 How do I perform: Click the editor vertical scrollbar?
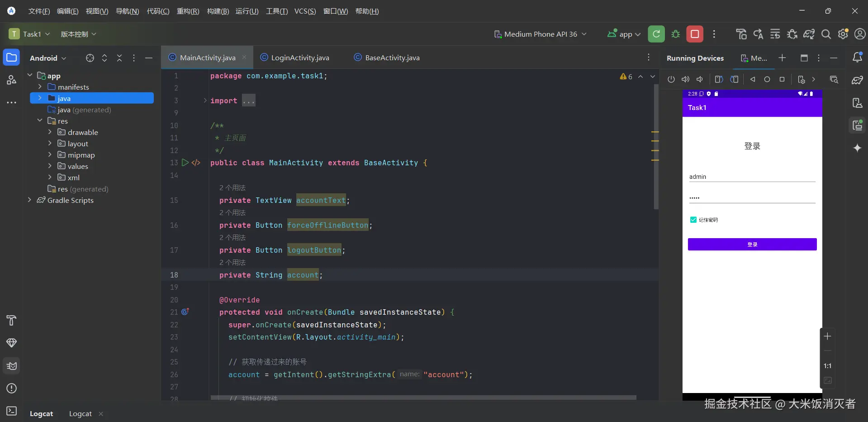pos(656,147)
